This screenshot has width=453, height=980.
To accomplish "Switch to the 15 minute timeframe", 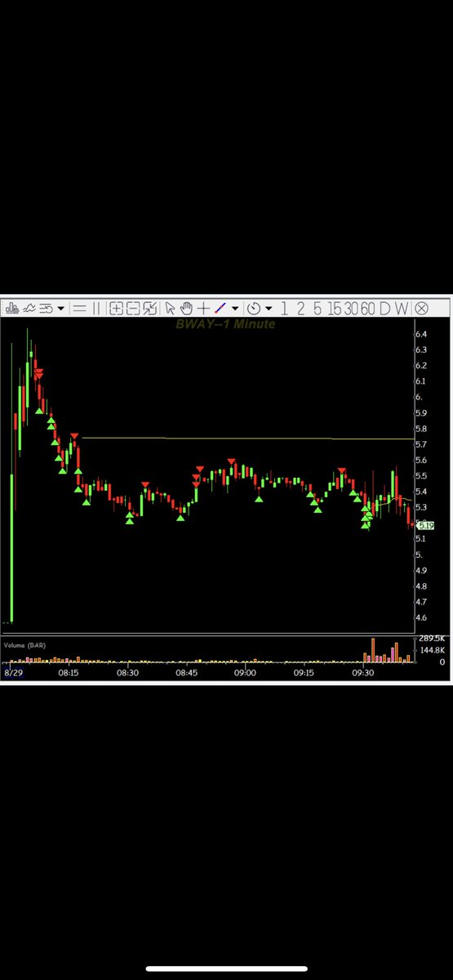I will pos(335,308).
